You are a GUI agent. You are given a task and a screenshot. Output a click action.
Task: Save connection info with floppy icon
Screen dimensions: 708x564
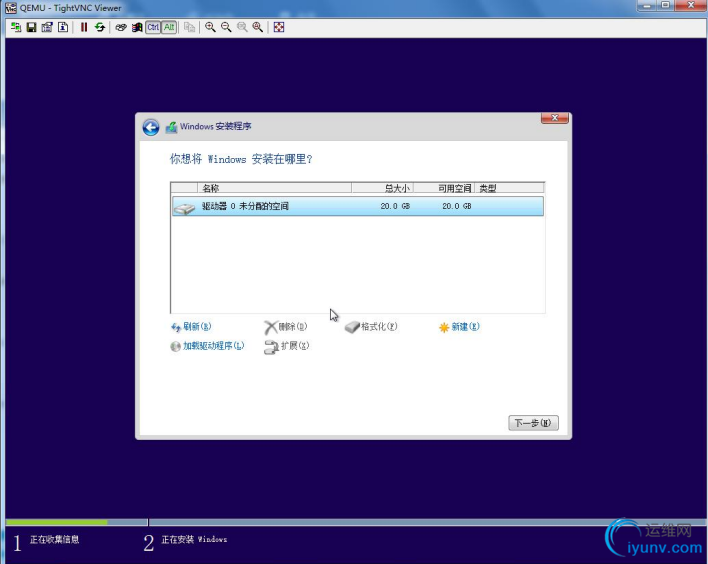point(31,27)
